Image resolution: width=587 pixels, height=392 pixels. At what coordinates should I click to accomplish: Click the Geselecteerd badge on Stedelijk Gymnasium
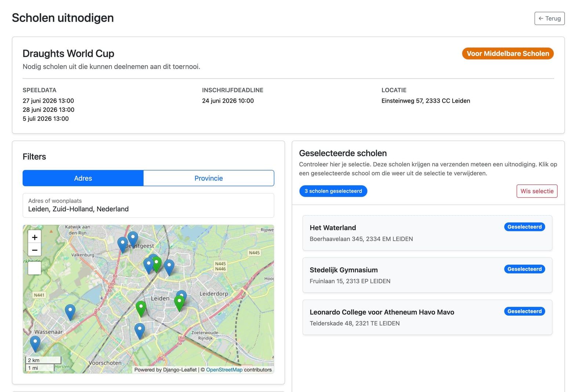point(524,269)
